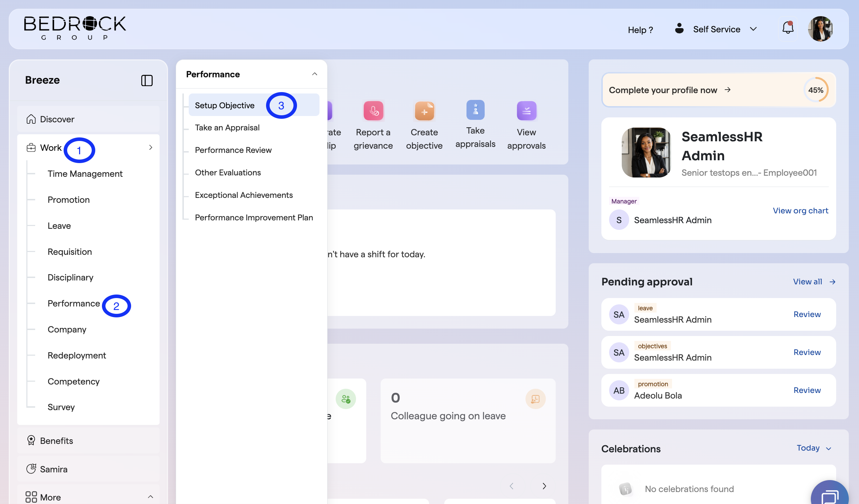Viewport: 859px width, 504px height.
Task: Click the arrow next to View all
Action: click(832, 282)
